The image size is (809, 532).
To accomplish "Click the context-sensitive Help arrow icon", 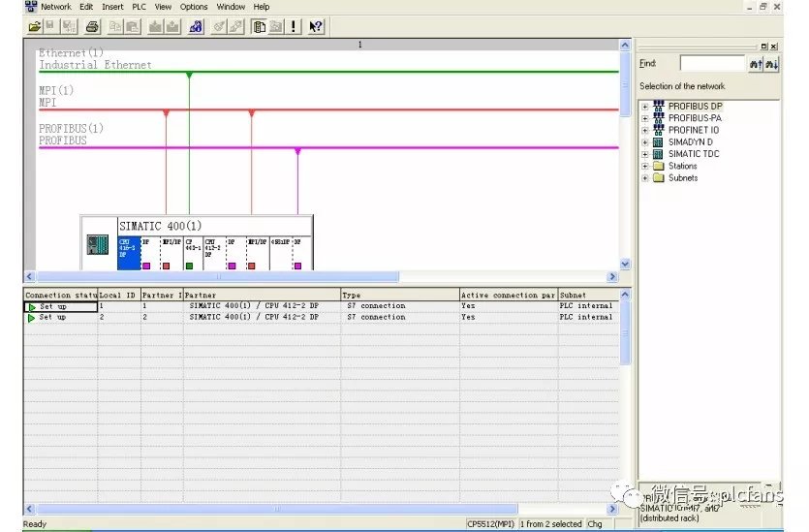I will tap(316, 27).
